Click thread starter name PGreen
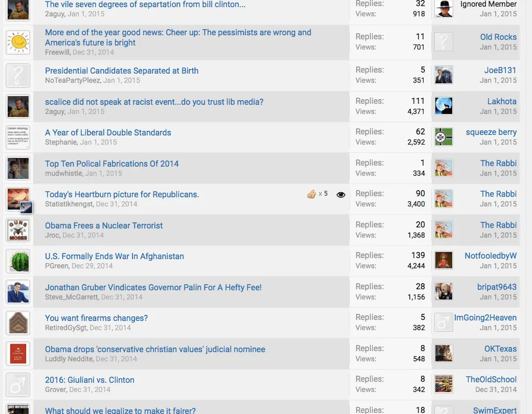532x414 pixels. 57,266
